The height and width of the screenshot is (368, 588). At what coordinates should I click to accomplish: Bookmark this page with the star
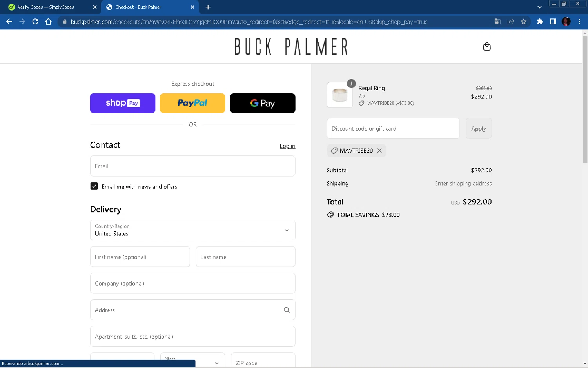click(x=524, y=22)
